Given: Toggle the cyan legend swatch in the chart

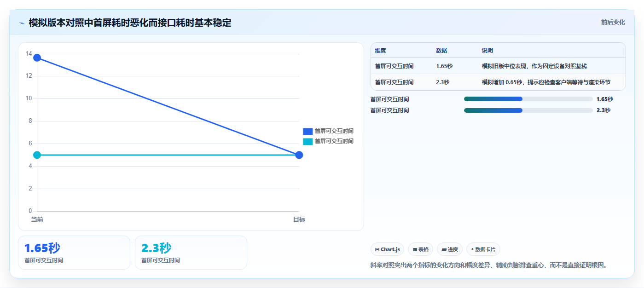Looking at the screenshot, I should 307,141.
